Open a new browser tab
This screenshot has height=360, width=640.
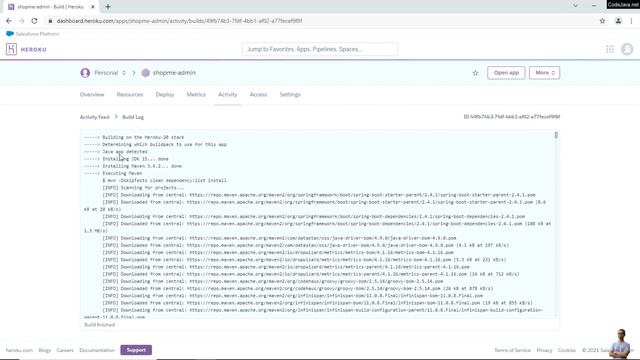pos(108,7)
